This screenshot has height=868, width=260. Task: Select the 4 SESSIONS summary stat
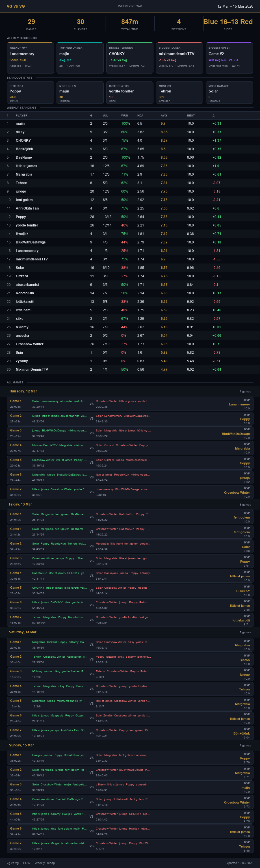point(179,24)
